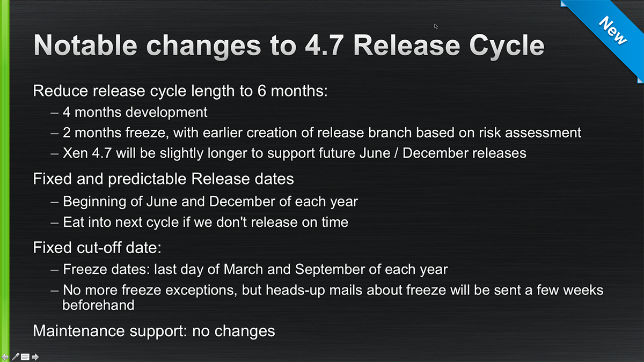Click the "Freeze dates: last day of March" bullet
This screenshot has height=362, width=644.
(x=255, y=269)
